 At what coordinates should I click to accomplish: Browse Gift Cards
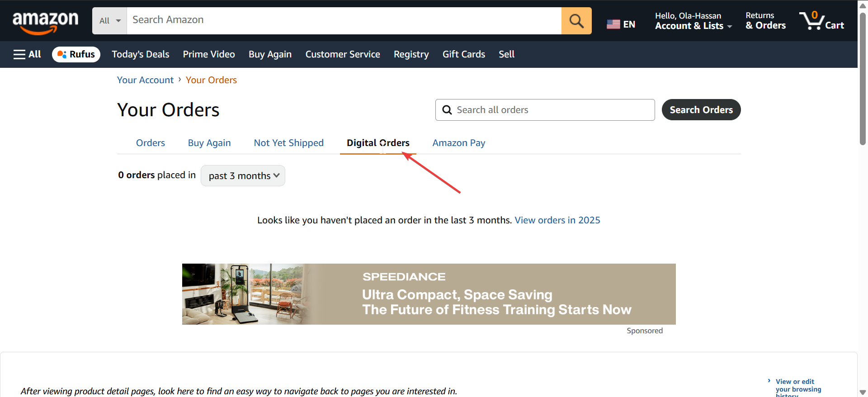464,54
